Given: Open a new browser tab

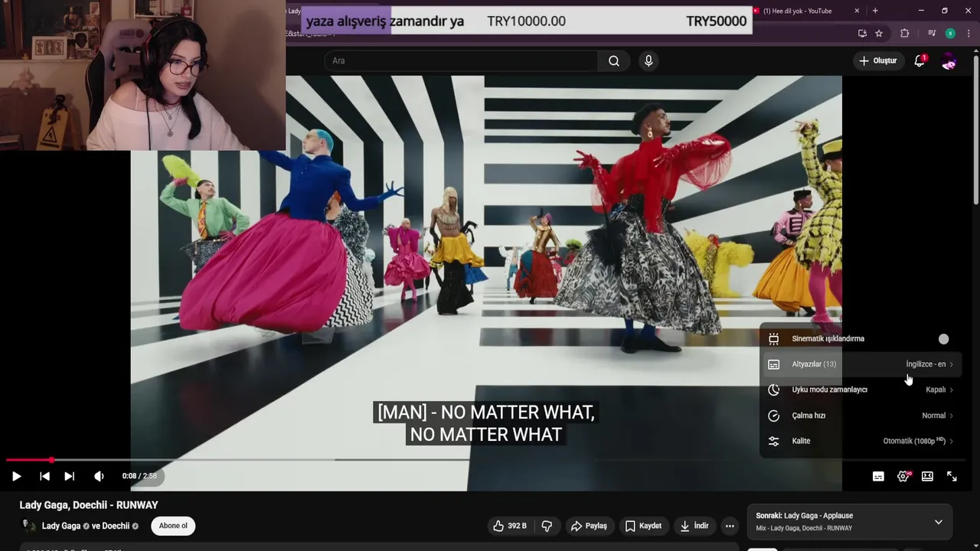Looking at the screenshot, I should [875, 11].
